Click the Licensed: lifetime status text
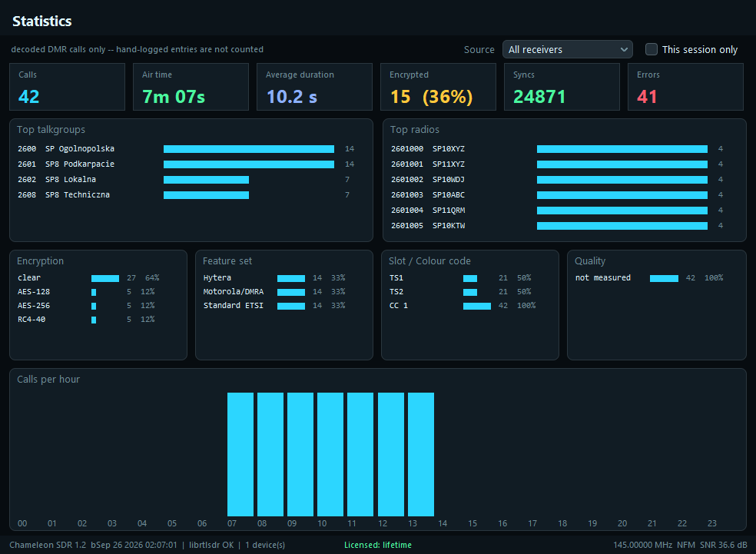 tap(378, 545)
